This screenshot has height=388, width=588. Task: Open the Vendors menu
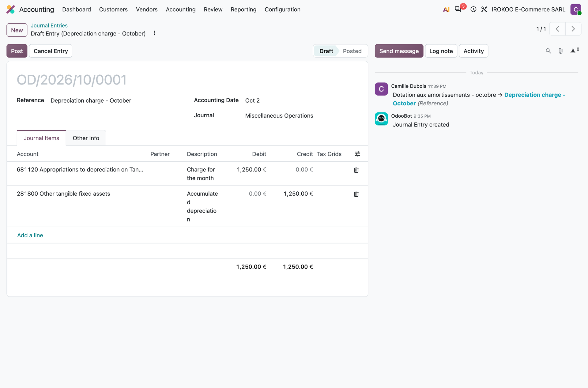tap(147, 9)
